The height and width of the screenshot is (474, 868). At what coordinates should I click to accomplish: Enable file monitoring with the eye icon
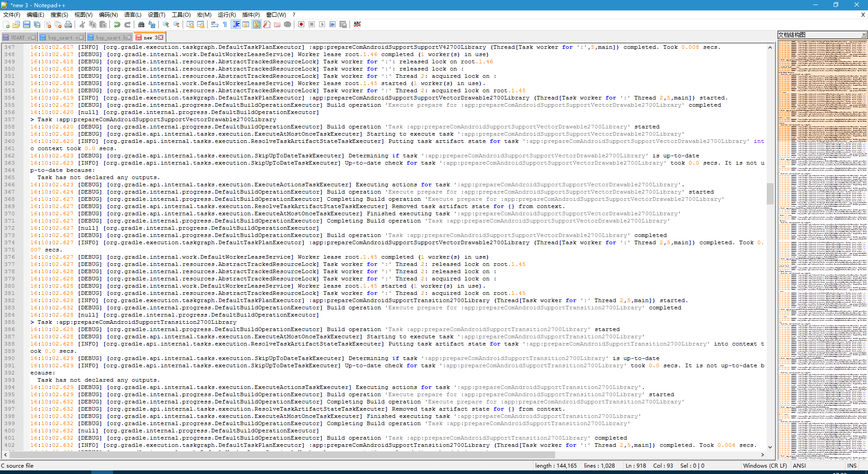[287, 24]
